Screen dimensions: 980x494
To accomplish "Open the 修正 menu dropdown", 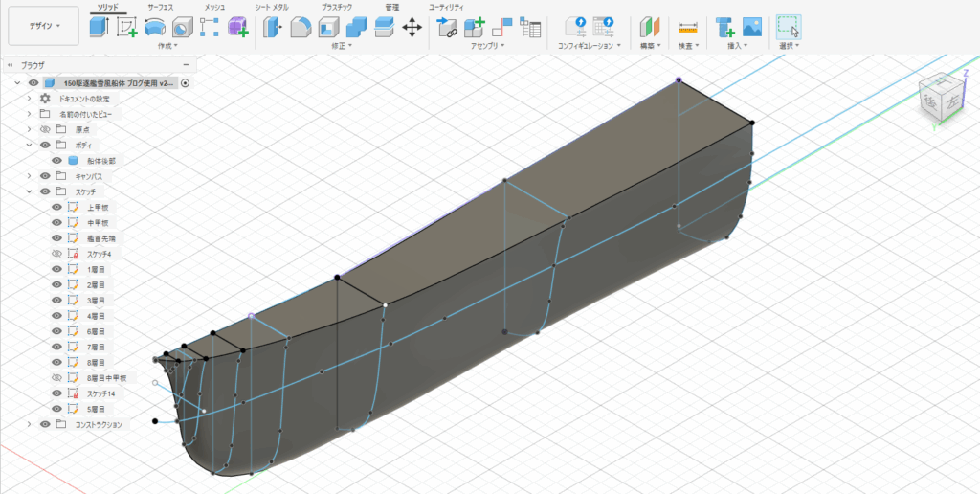I will (x=343, y=45).
